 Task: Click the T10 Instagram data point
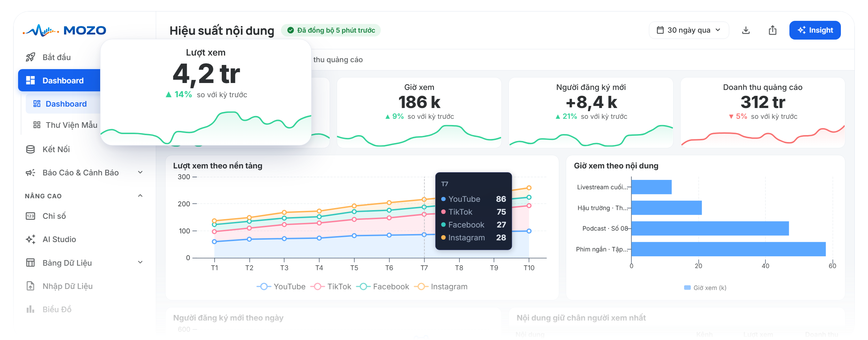click(x=529, y=188)
